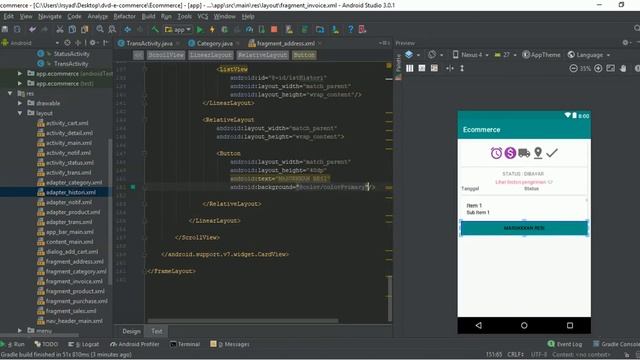Start debugging with the bug icon
This screenshot has width=640, height=360.
[x=224, y=29]
